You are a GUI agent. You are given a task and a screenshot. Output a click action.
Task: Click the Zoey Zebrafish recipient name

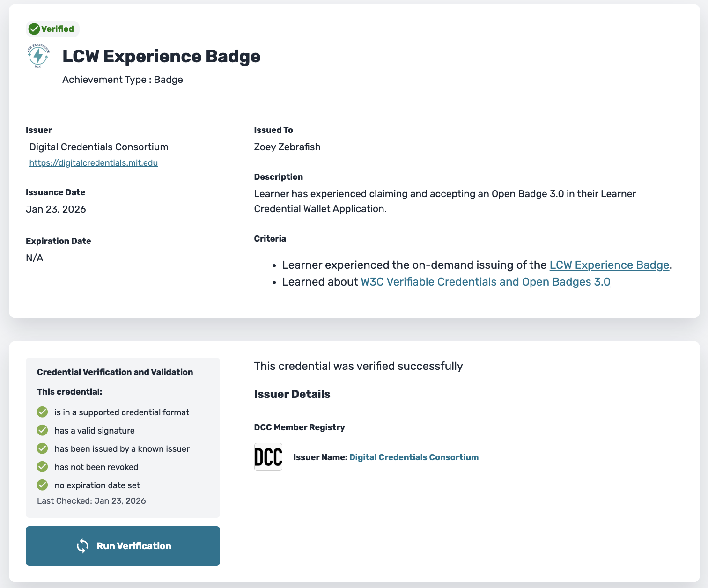coord(288,147)
